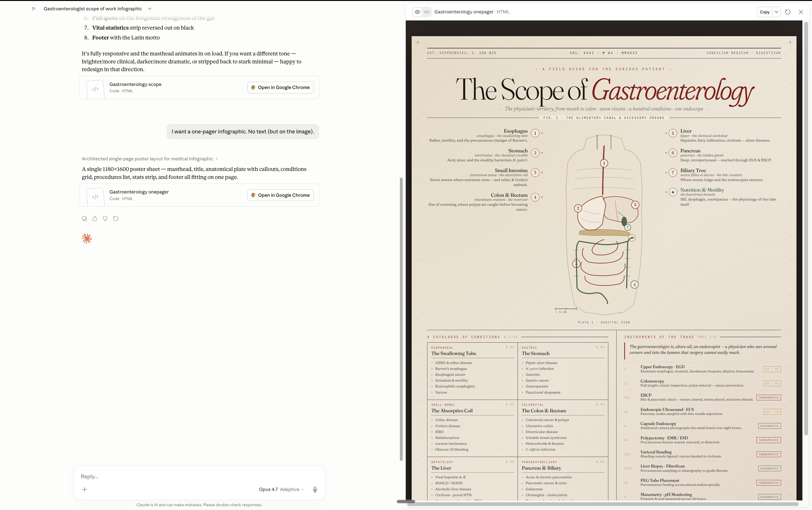This screenshot has width=812, height=510.
Task: Click the Reply input field
Action: click(199, 476)
